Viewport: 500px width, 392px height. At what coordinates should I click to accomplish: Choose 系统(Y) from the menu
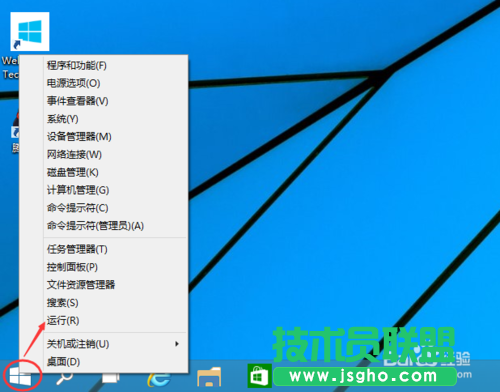[x=104, y=119]
